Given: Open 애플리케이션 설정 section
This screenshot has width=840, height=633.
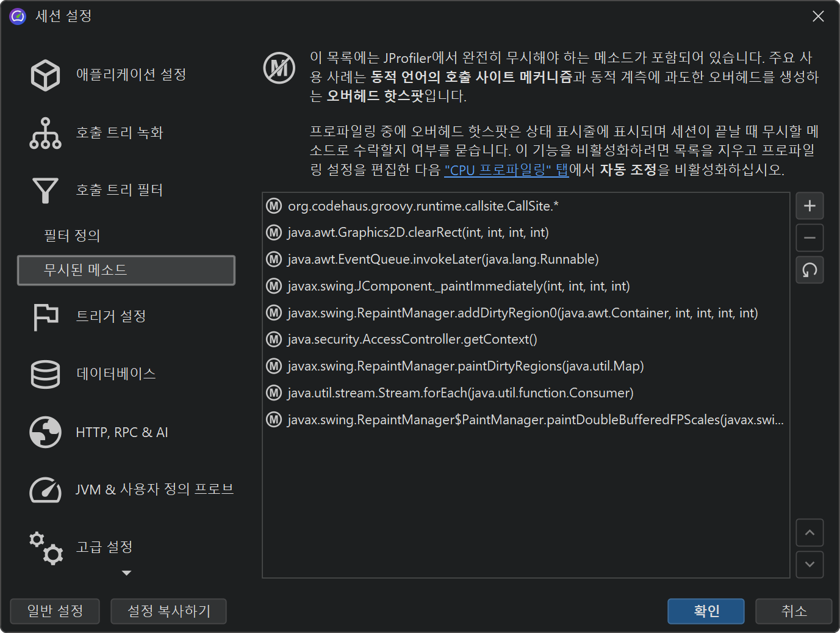Looking at the screenshot, I should (x=126, y=75).
